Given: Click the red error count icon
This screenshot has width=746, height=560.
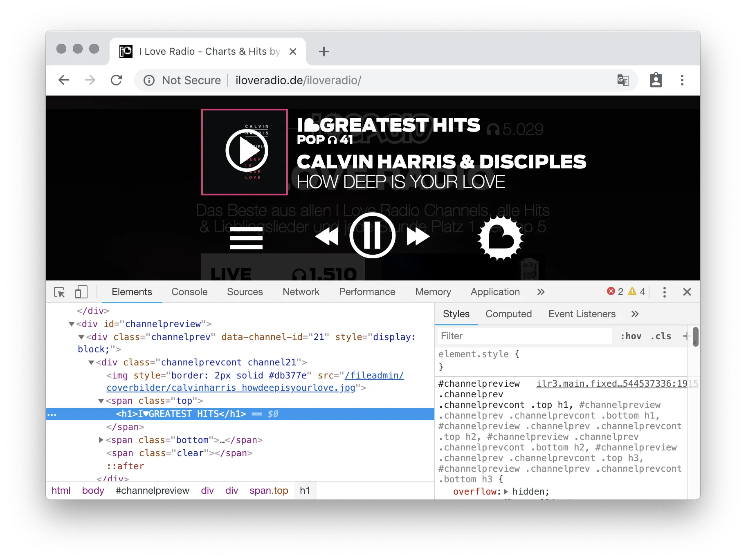Looking at the screenshot, I should coord(611,291).
